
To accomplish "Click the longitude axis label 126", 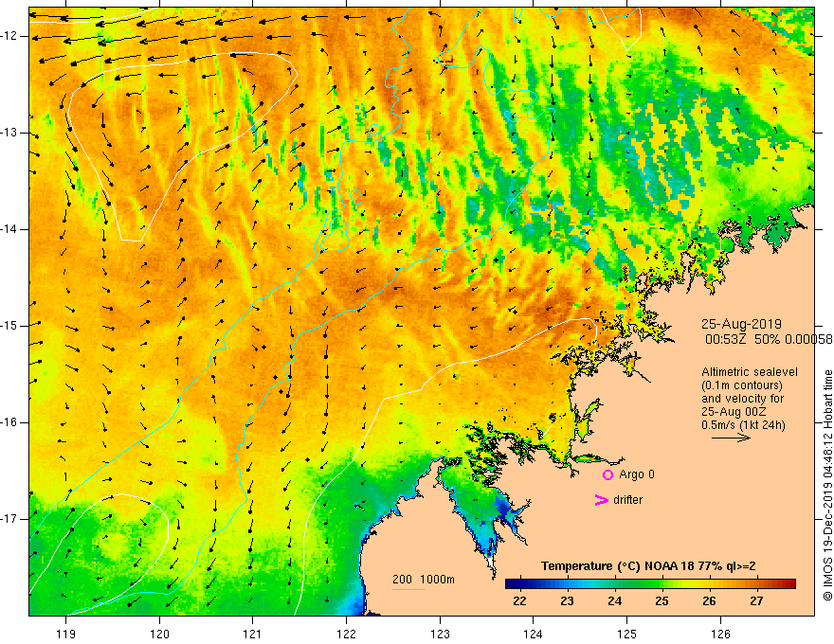I will tap(720, 634).
